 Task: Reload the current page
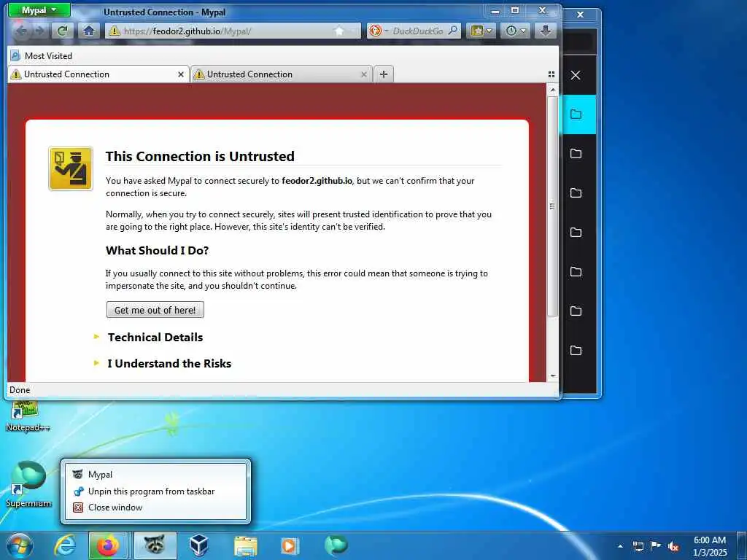click(x=62, y=31)
